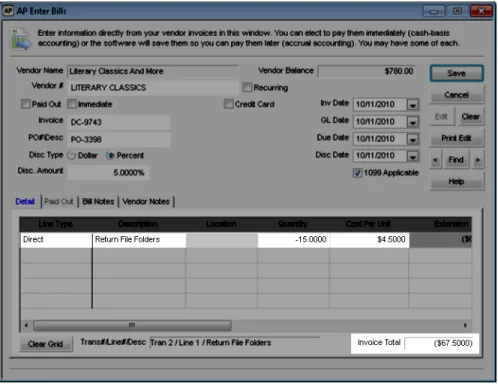Click the Location column header
The height and width of the screenshot is (384, 498).
[x=221, y=224]
